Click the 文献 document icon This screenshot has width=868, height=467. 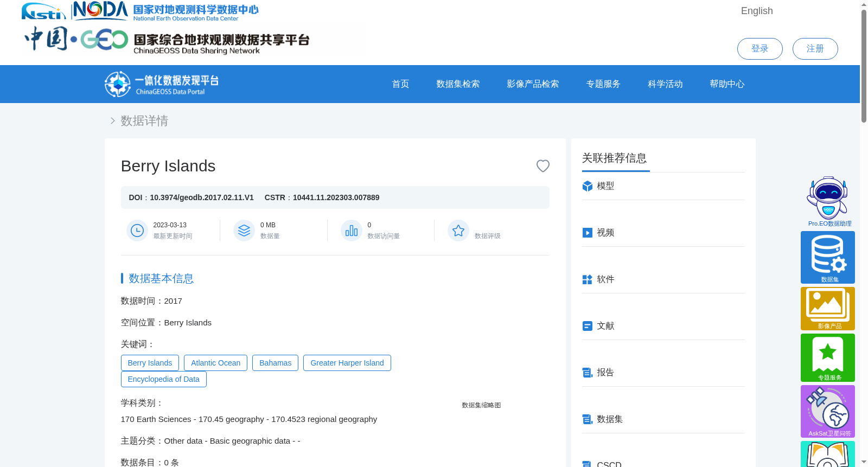click(x=587, y=326)
